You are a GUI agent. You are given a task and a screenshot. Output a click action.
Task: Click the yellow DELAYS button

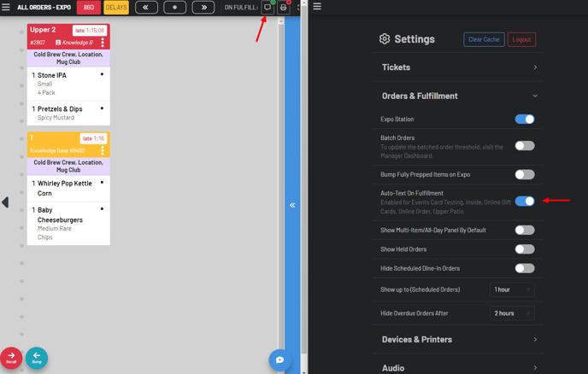pyautogui.click(x=116, y=8)
